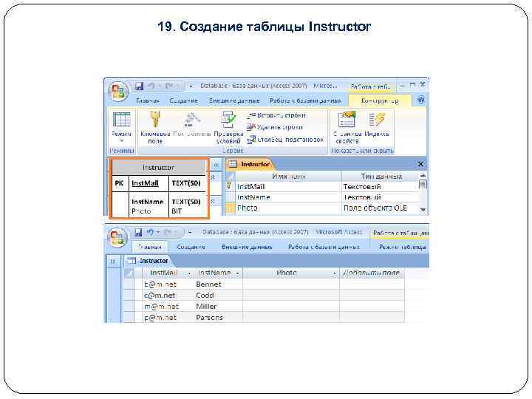Screen dimensions: 532x399
Task: Click the Индексы lightning icon
Action: tap(377, 120)
